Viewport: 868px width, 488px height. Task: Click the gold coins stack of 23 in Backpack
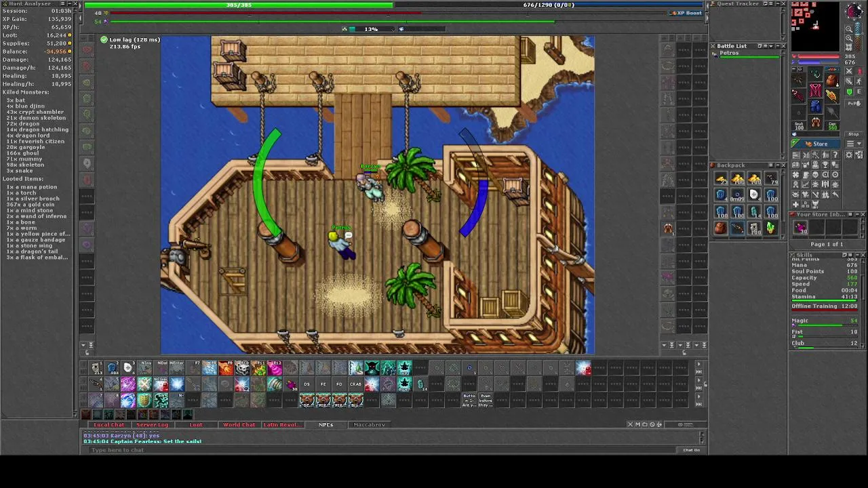(x=721, y=178)
